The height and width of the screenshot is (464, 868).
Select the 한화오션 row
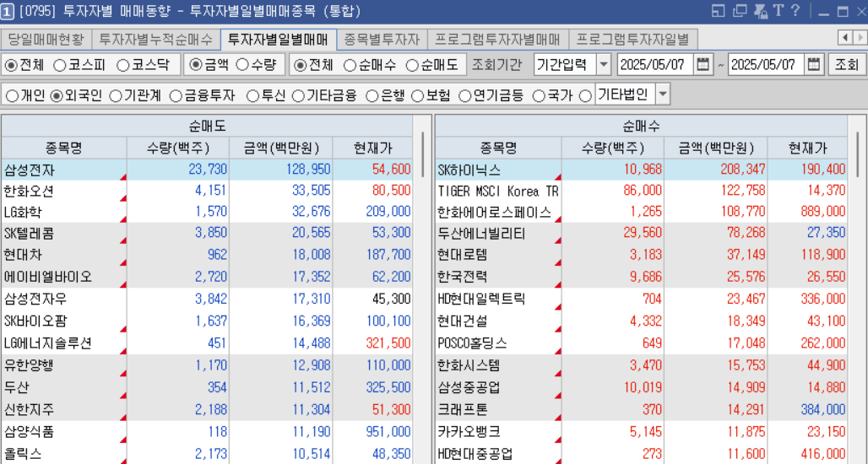pos(207,191)
